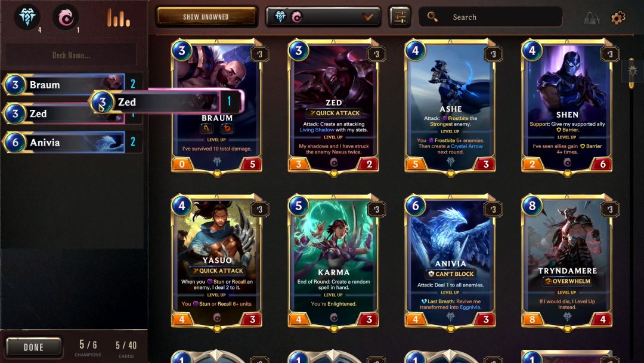Click the Deck Name field
The image size is (644, 363).
pyautogui.click(x=72, y=55)
